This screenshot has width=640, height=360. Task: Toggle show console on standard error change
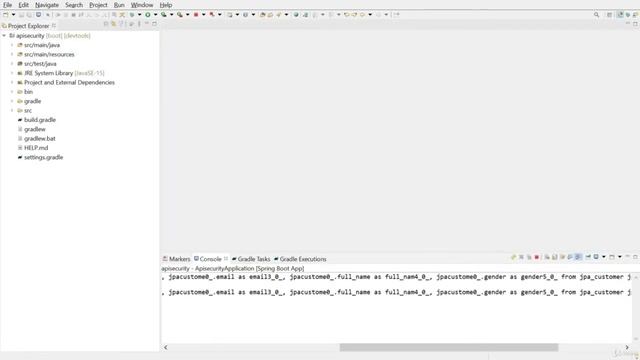click(x=578, y=257)
